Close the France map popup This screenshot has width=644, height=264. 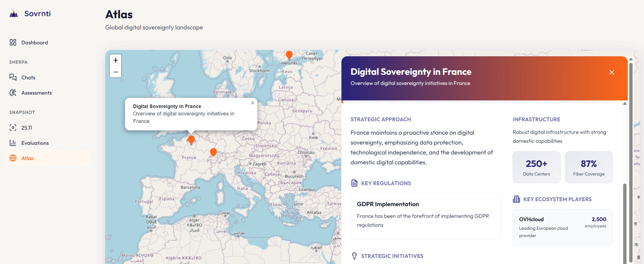(x=253, y=103)
